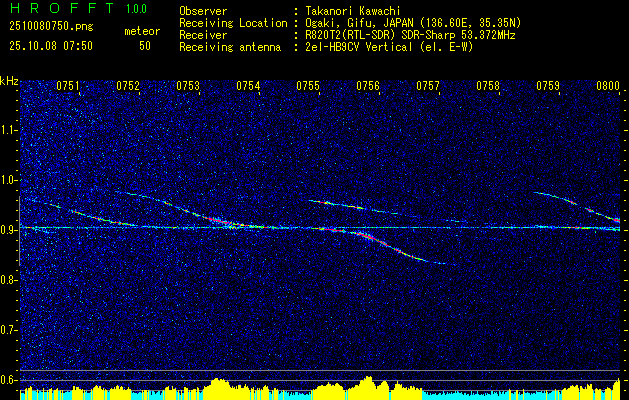Viewport: 629px width, 400px height.
Task: Click time marker 0755
Action: pyautogui.click(x=308, y=86)
